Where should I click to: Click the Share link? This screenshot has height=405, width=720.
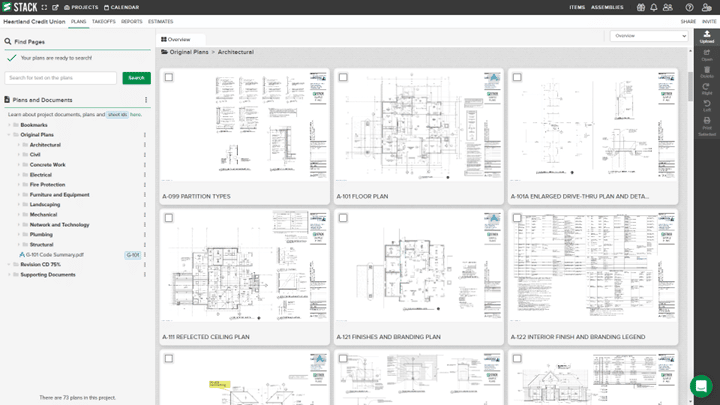[x=688, y=22]
